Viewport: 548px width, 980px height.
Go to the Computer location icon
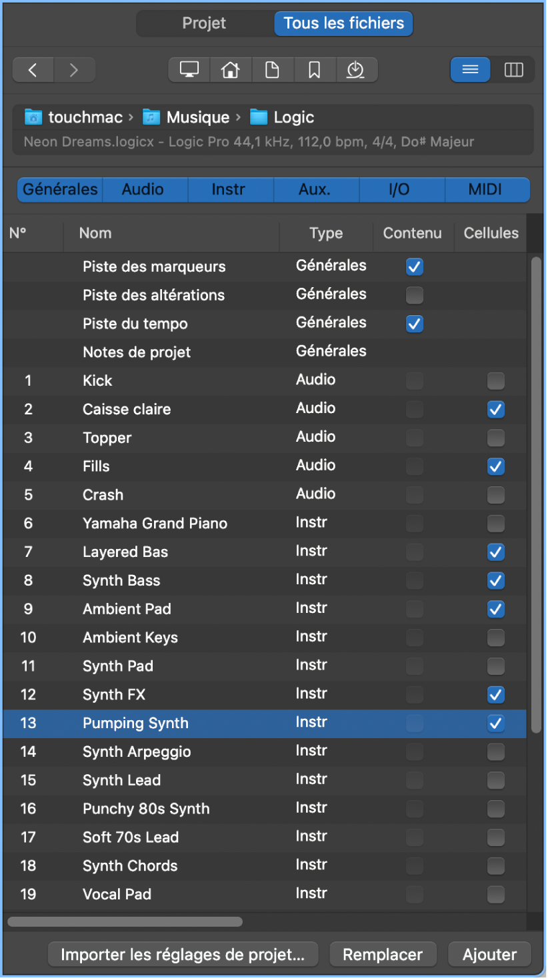pos(189,70)
